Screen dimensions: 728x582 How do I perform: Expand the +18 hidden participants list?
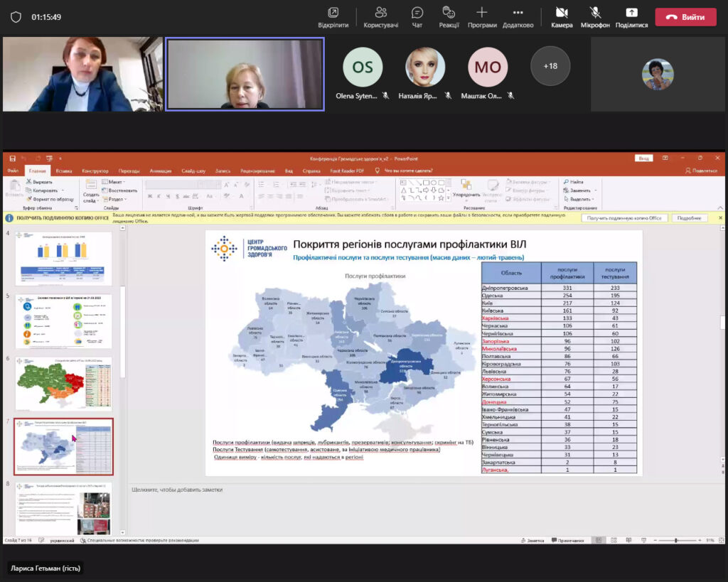(x=550, y=66)
